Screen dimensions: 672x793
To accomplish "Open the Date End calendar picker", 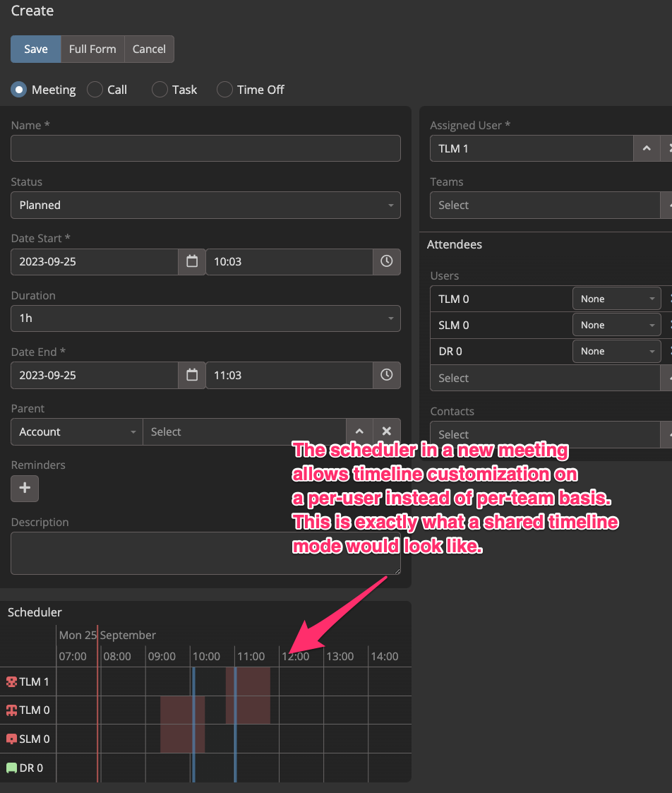I will [192, 375].
